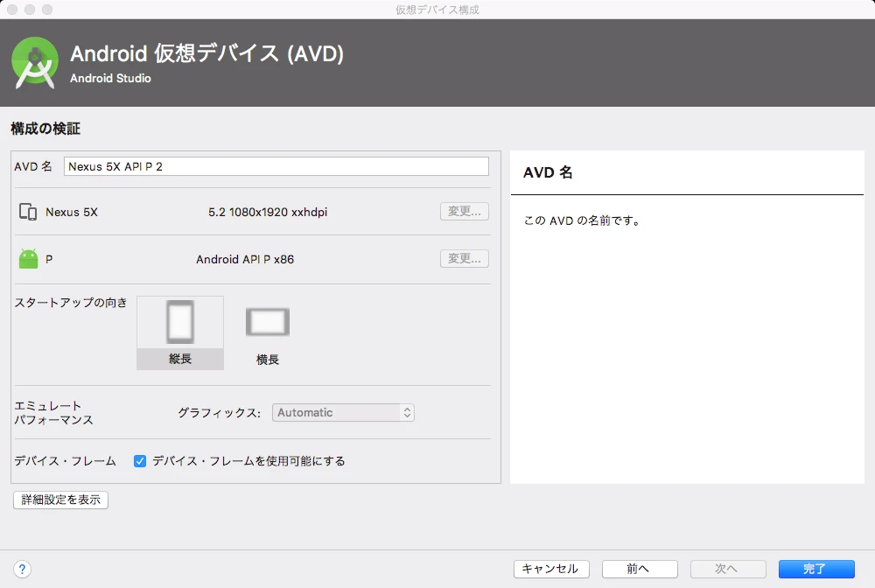The width and height of the screenshot is (875, 588).
Task: Open the help question mark icon
Action: click(22, 569)
